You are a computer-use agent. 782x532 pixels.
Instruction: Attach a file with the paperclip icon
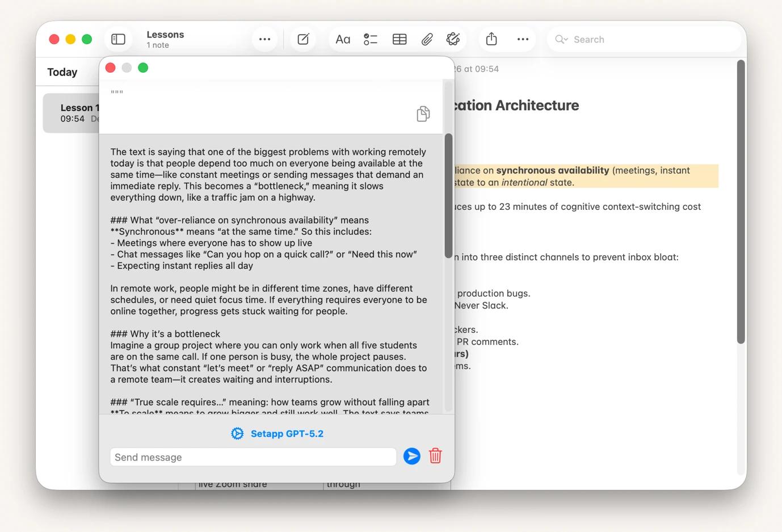point(427,39)
